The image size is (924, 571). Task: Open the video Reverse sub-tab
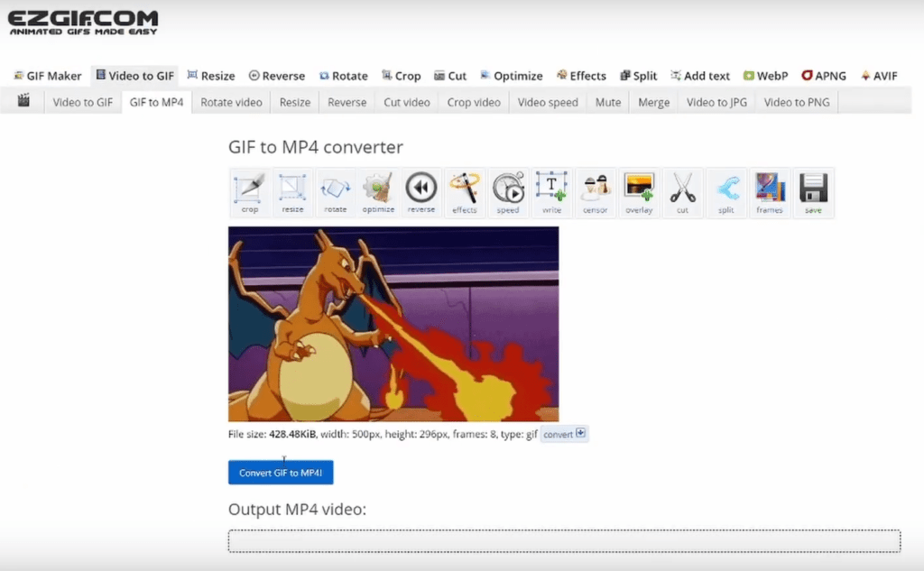[x=347, y=103]
